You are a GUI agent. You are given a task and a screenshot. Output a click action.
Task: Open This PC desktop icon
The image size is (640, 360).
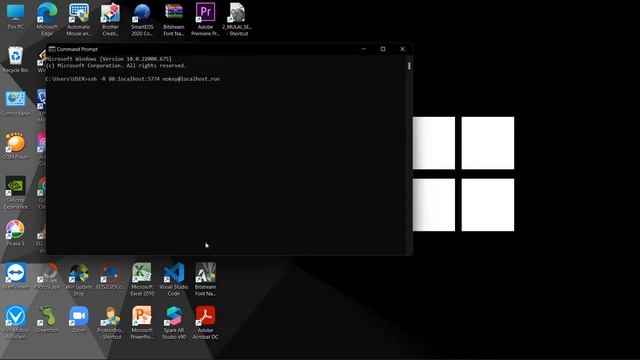[x=16, y=17]
